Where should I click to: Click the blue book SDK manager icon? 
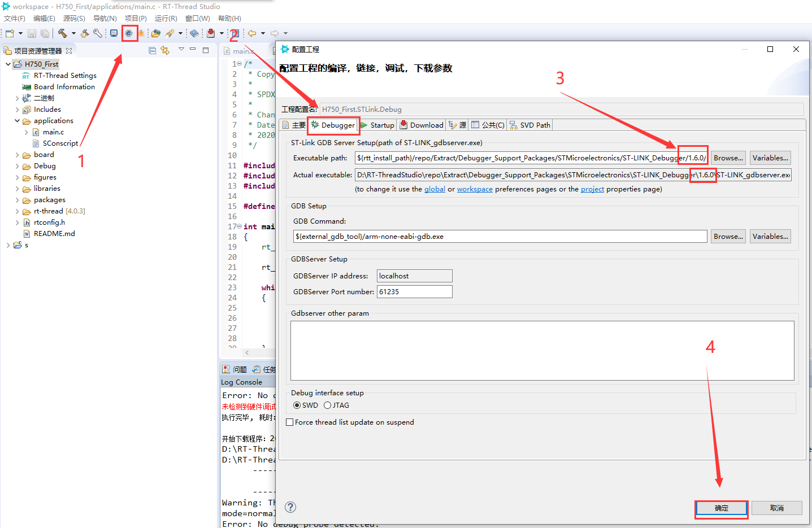(194, 33)
